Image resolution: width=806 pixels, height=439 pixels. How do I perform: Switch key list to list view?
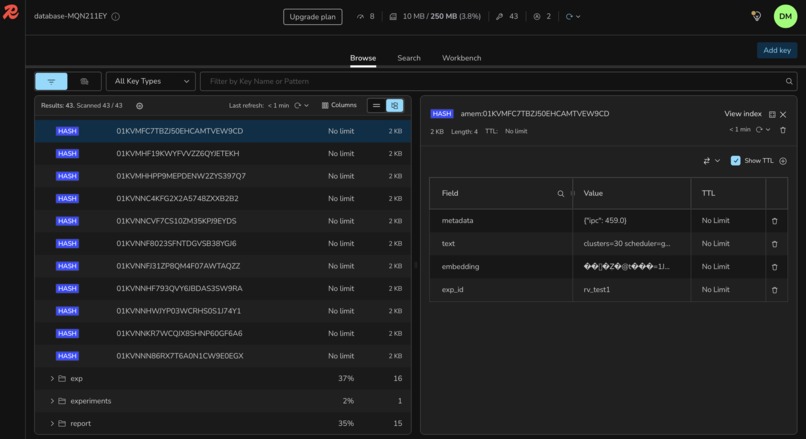click(376, 105)
